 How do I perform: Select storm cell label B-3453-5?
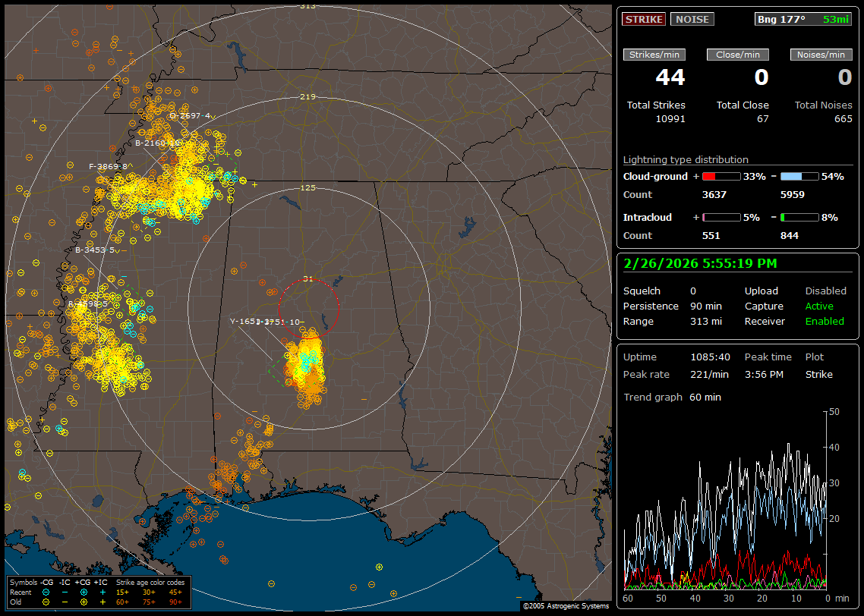[x=94, y=250]
